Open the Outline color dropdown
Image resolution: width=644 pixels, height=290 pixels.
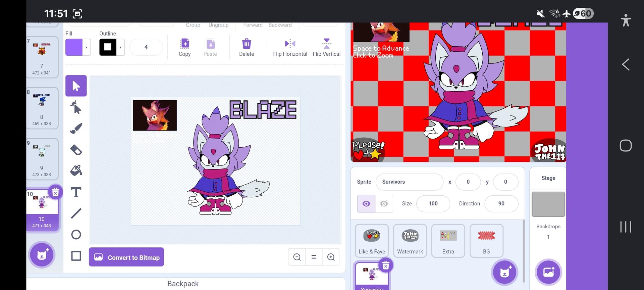(x=120, y=47)
